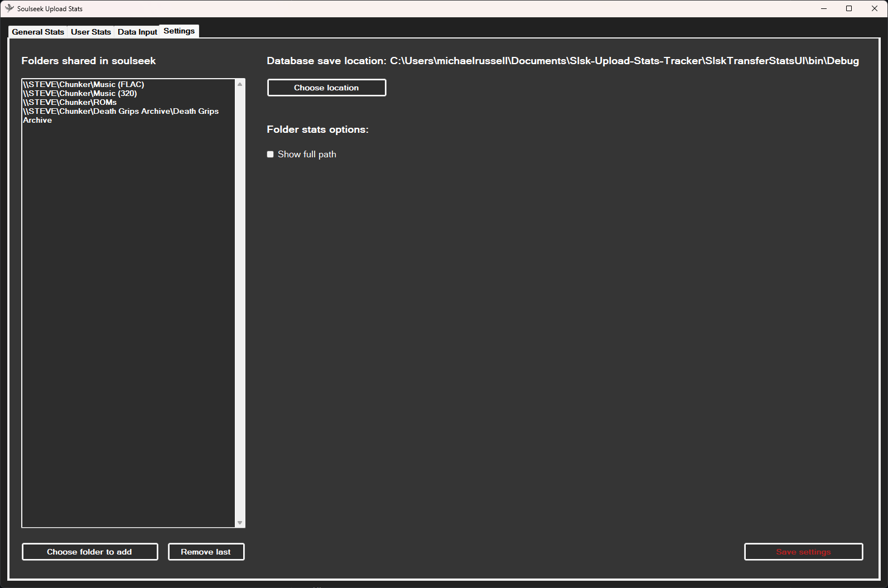The image size is (888, 588).
Task: Click Choose folder to add button
Action: [90, 552]
